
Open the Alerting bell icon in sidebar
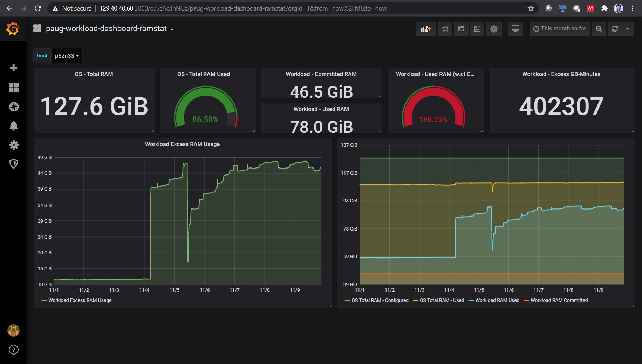click(x=14, y=126)
